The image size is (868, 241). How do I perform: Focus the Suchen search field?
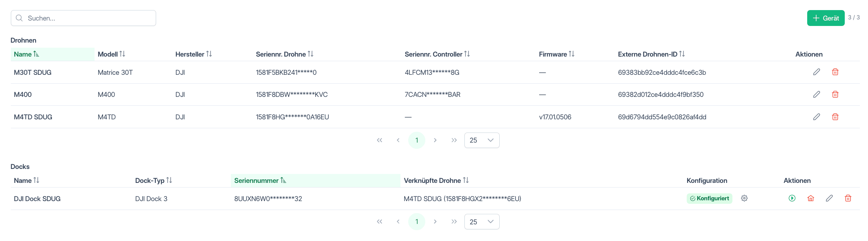83,18
